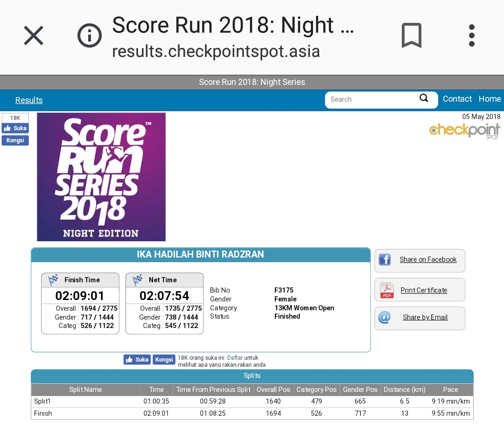
Task: Open the three-dot overflow menu
Action: click(471, 35)
